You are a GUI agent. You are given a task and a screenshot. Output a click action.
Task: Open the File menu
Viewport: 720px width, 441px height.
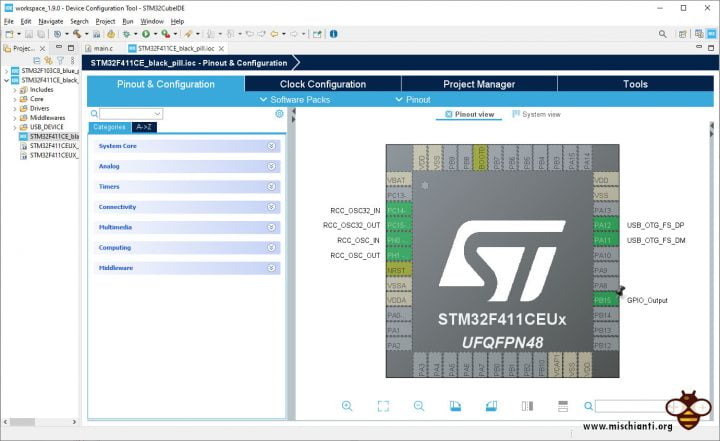(x=9, y=21)
